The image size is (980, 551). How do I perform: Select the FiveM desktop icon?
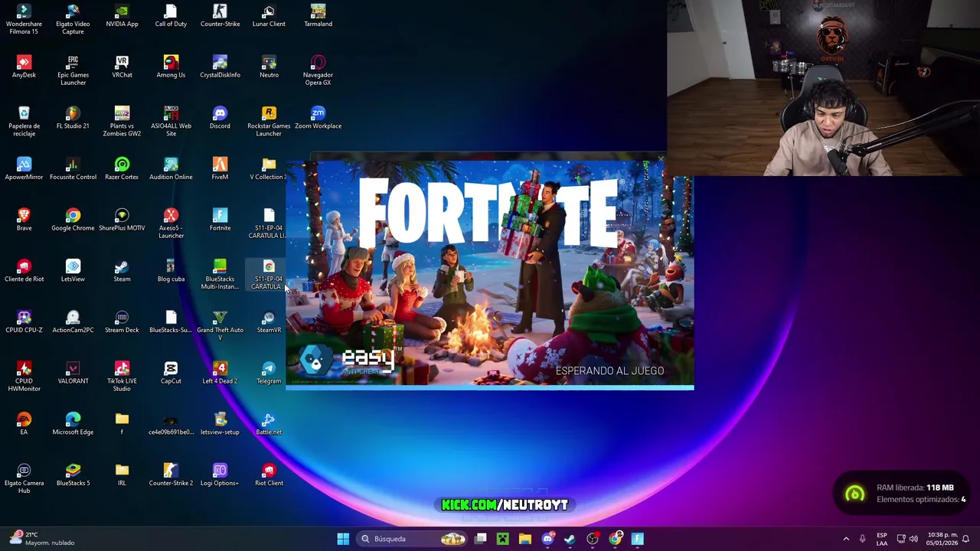click(220, 169)
